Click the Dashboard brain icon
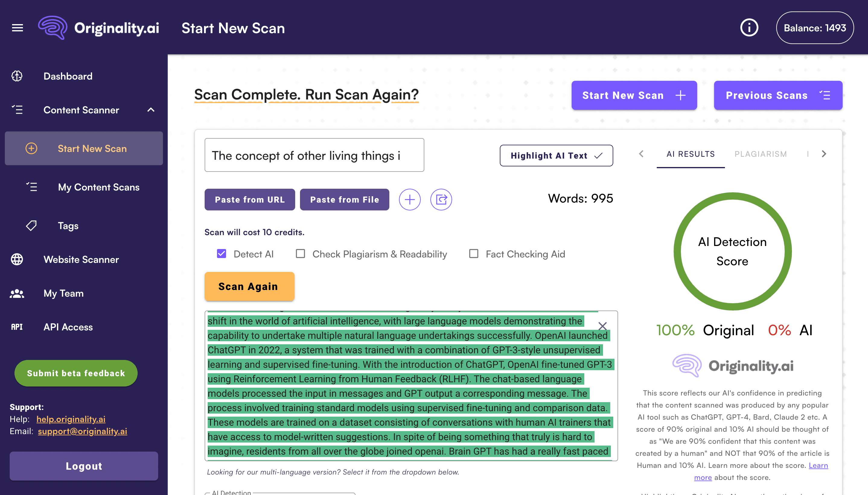868x495 pixels. pyautogui.click(x=17, y=76)
